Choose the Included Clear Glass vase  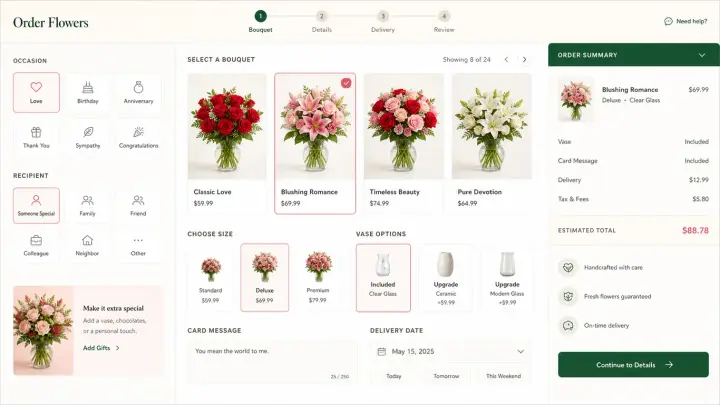(383, 278)
